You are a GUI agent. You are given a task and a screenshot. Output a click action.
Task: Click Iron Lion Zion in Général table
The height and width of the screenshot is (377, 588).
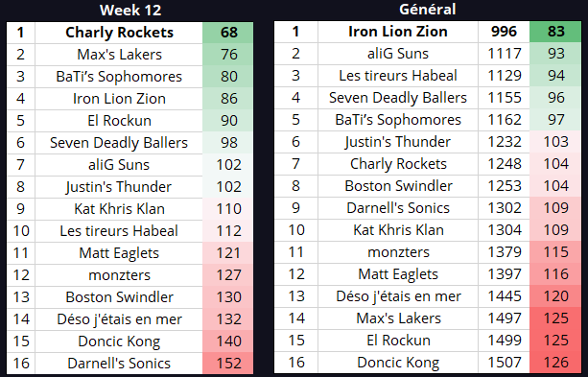pyautogui.click(x=398, y=32)
